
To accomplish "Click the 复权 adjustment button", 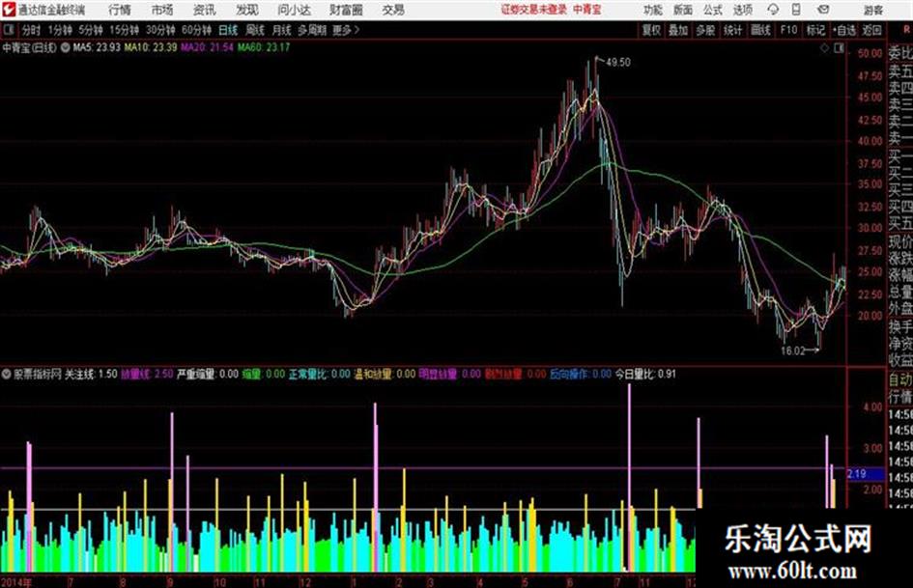I will pos(651,30).
